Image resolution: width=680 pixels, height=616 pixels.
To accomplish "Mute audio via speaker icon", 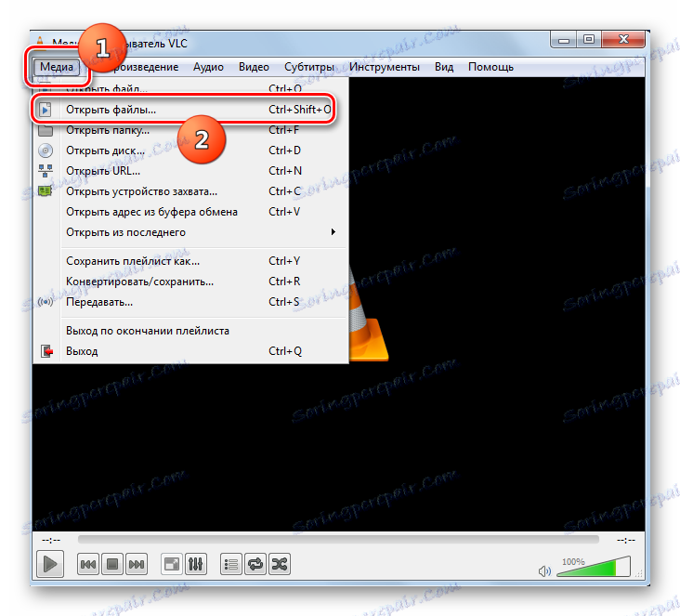I will (x=544, y=571).
